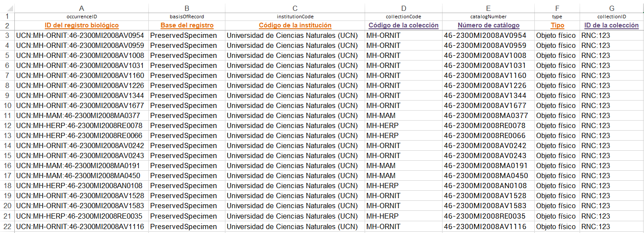The width and height of the screenshot is (644, 233).
Task: Select Objeto físico cell in row 19
Action: pyautogui.click(x=557, y=196)
